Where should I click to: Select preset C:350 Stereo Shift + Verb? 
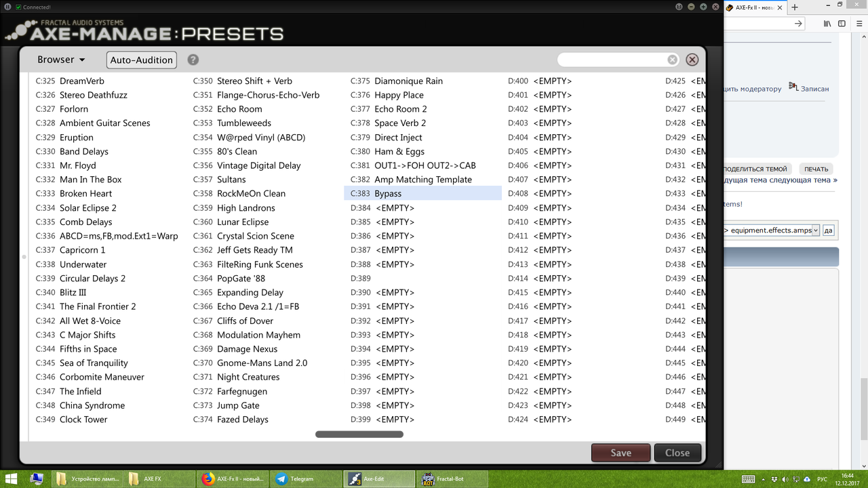[266, 81]
